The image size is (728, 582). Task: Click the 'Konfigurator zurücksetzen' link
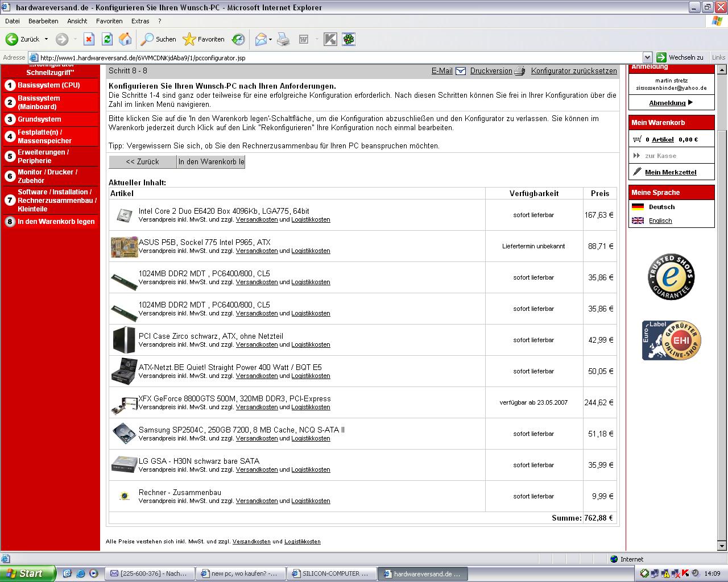click(574, 71)
